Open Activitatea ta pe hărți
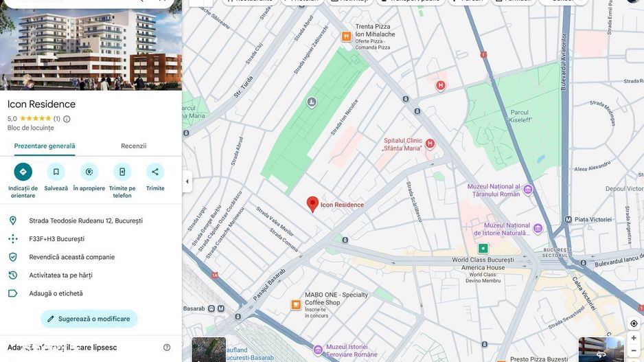 coord(60,275)
